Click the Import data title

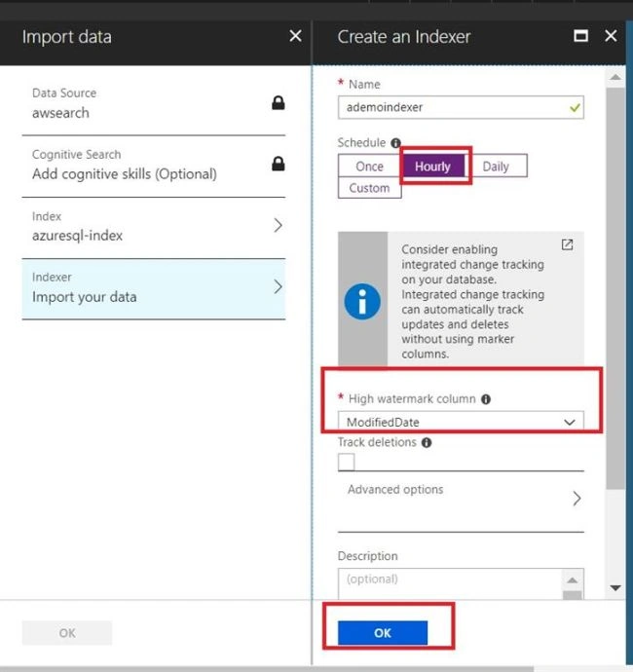point(67,37)
